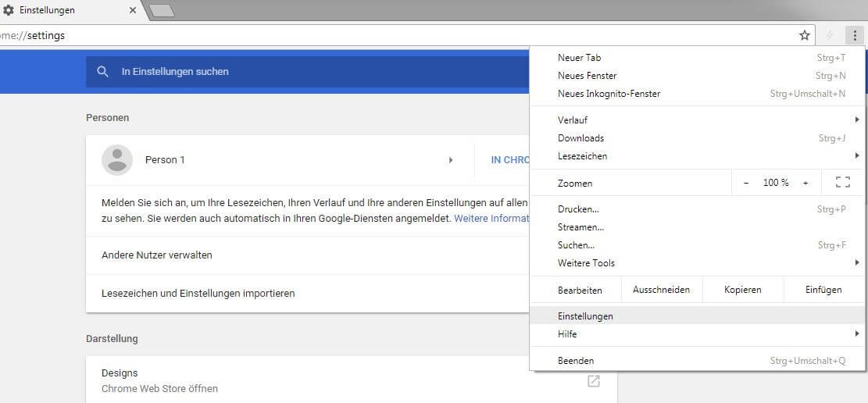Select Beenden to quit Chrome
868x403 pixels.
coord(698,360)
